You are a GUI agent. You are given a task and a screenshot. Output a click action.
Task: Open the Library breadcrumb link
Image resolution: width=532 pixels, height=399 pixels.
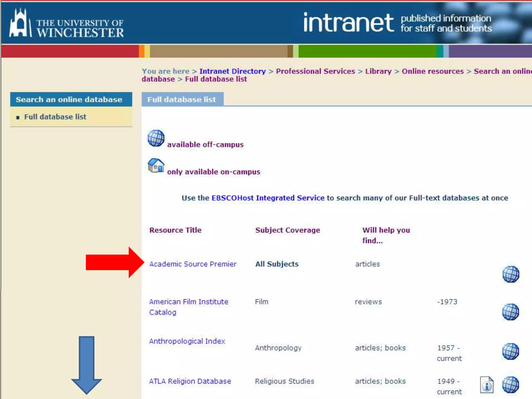[x=378, y=71]
